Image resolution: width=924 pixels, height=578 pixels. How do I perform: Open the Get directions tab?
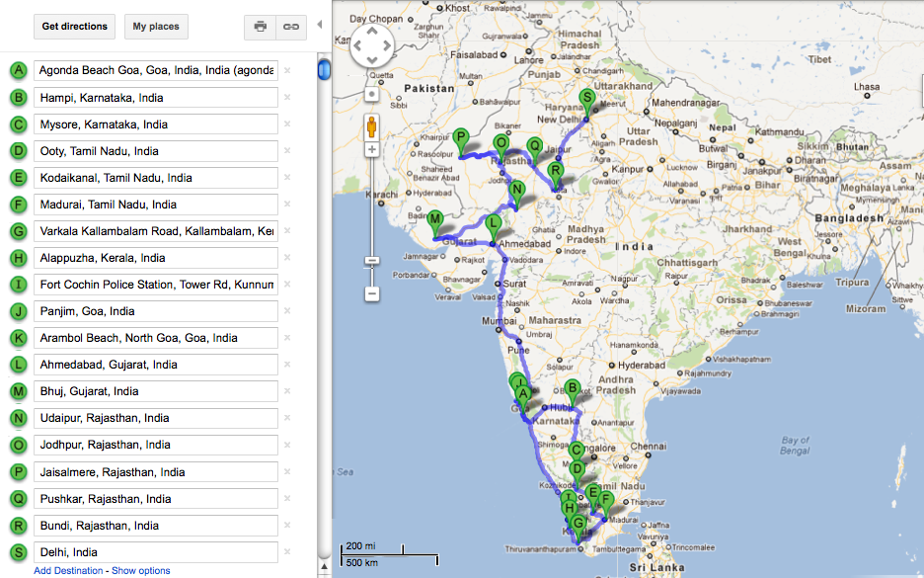pos(74,27)
